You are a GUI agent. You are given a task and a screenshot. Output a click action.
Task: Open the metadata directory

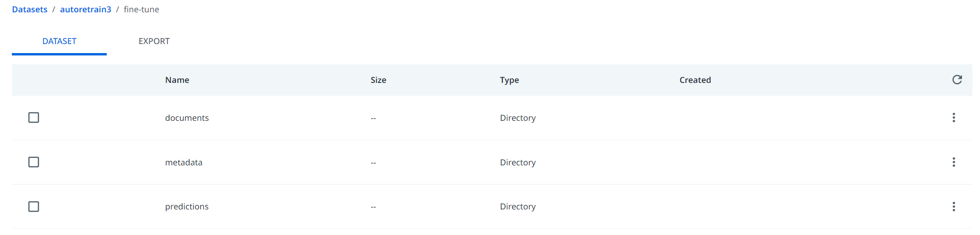(184, 163)
